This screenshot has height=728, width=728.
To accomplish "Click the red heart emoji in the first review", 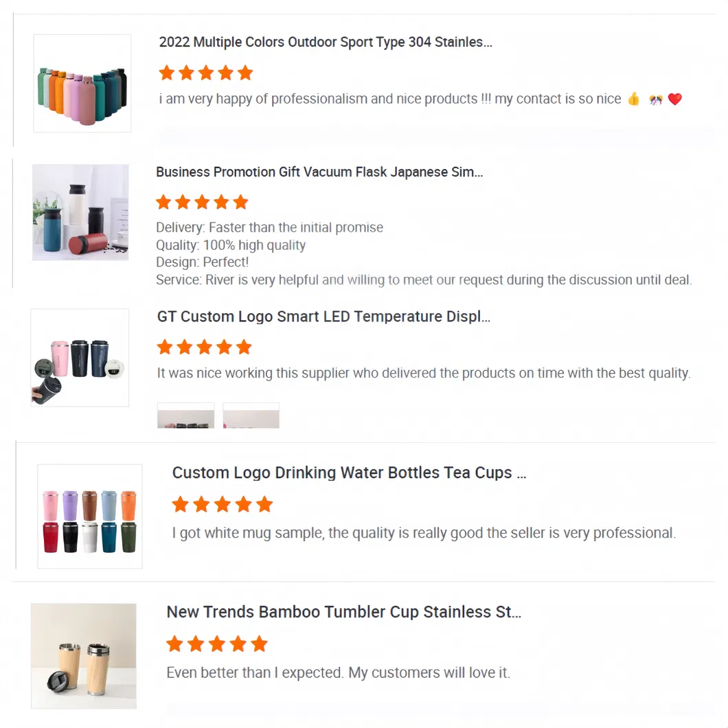I will coord(675,100).
